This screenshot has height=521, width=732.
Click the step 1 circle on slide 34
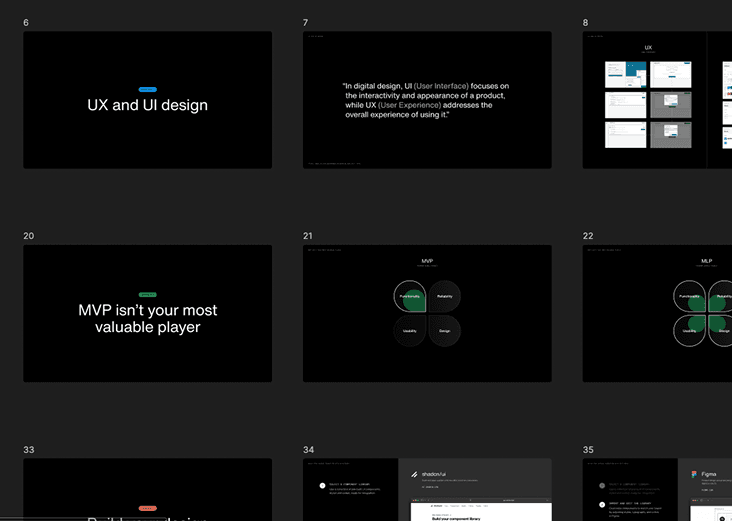(x=322, y=486)
